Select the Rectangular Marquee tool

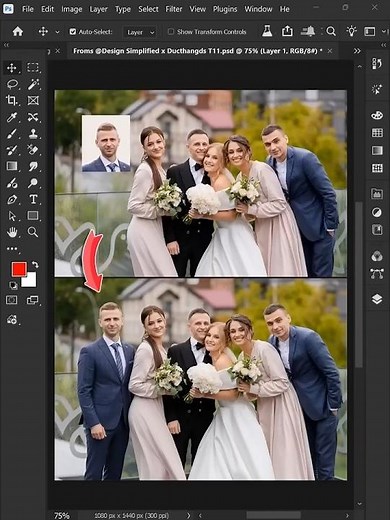[x=33, y=68]
